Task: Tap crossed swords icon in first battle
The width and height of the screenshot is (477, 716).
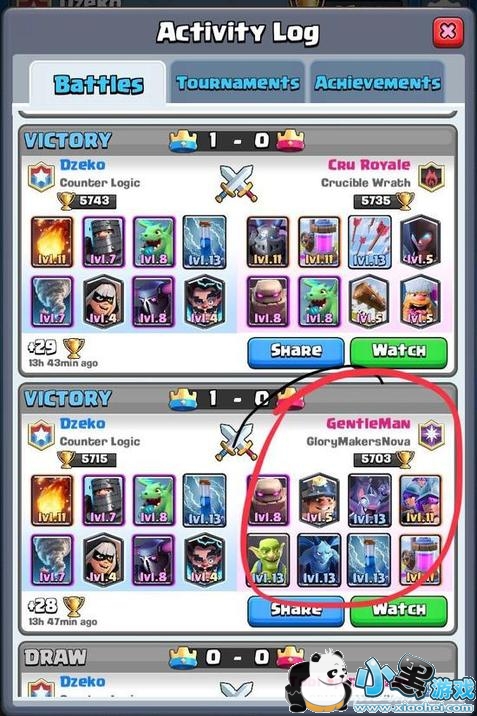Action: point(236,184)
